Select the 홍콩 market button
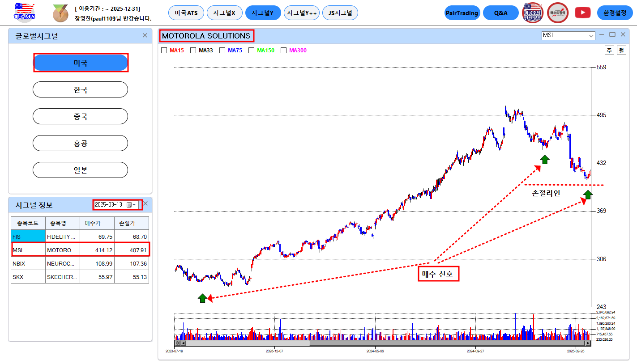This screenshot has width=637, height=364. click(81, 143)
